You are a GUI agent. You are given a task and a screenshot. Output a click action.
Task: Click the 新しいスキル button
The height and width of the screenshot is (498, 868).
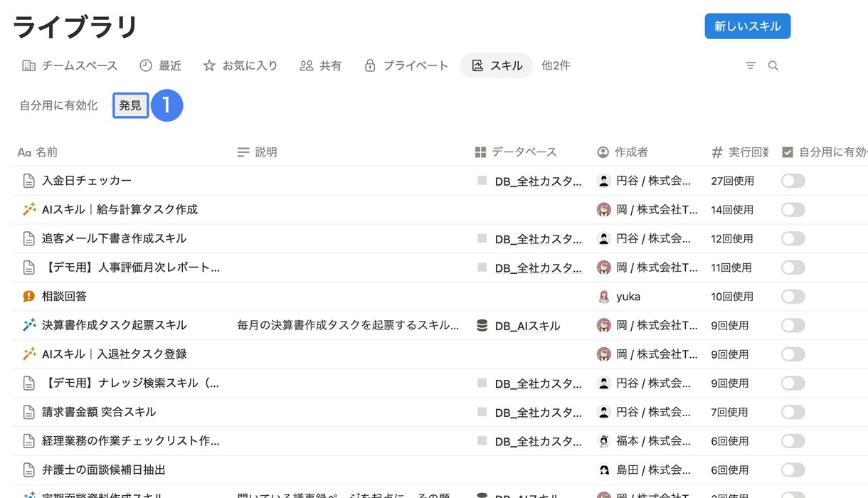point(748,26)
